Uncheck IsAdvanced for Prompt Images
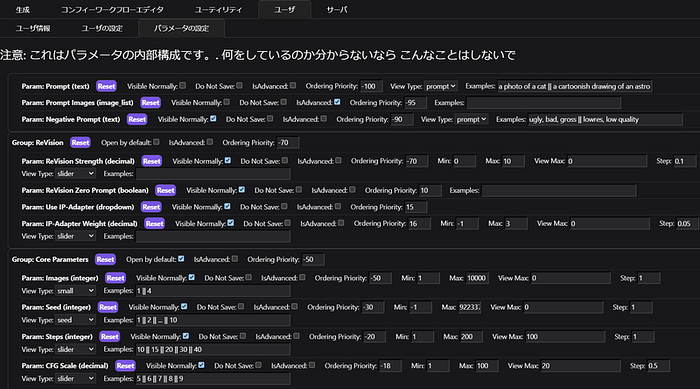 point(338,102)
